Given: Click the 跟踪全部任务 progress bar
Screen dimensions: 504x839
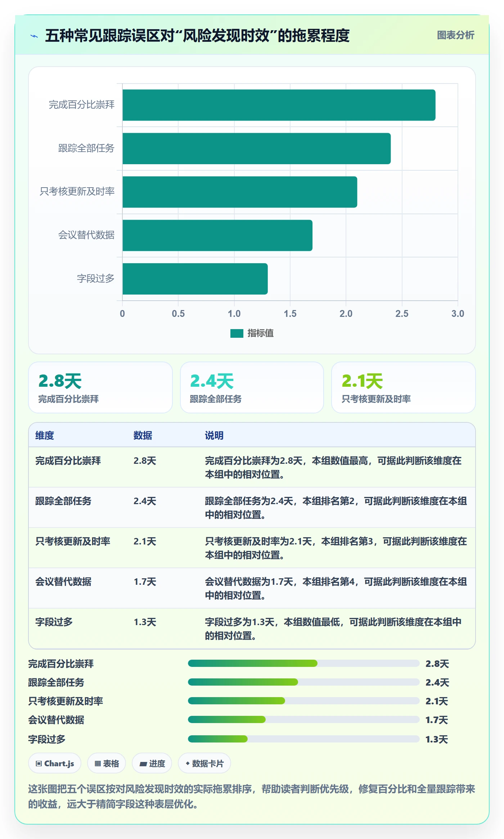Looking at the screenshot, I should [303, 682].
